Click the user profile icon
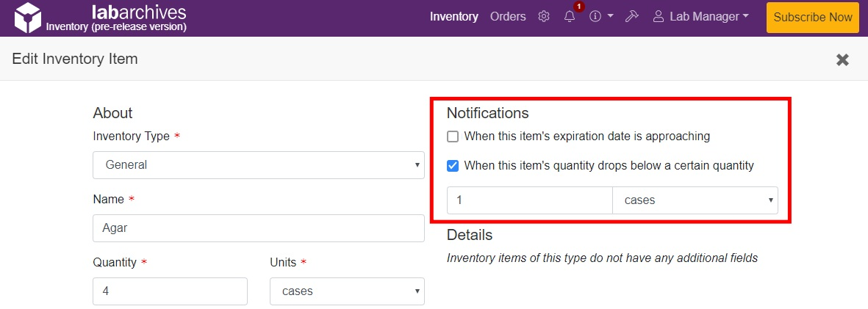868x309 pixels. pyautogui.click(x=659, y=17)
